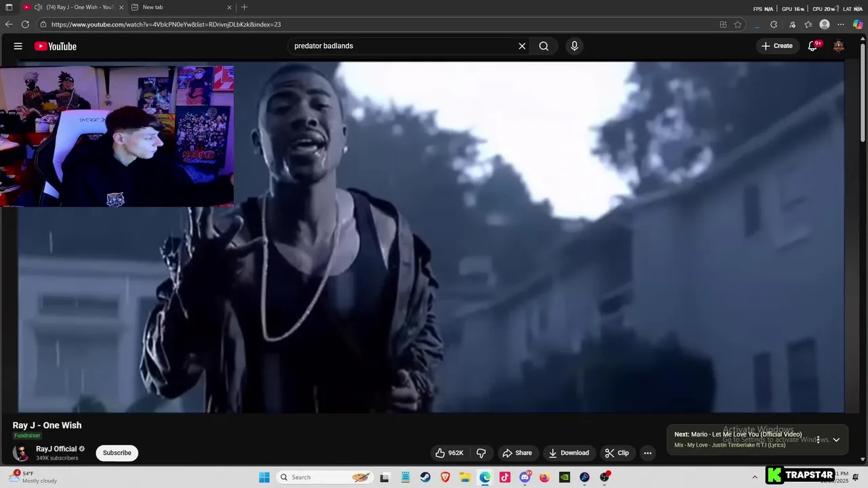This screenshot has width=868, height=488.
Task: Open the YouTube guide hamburger menu
Action: click(x=18, y=46)
